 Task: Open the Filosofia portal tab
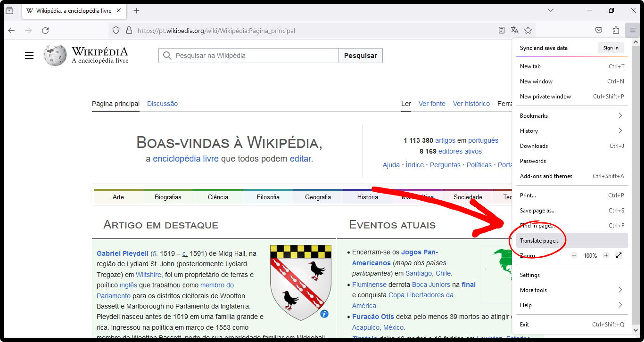(x=268, y=197)
